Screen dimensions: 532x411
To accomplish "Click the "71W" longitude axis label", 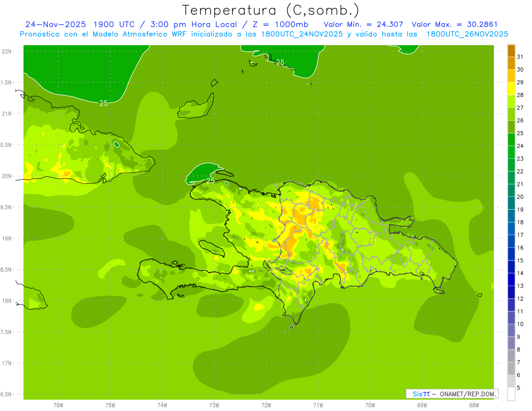I will click(318, 405).
